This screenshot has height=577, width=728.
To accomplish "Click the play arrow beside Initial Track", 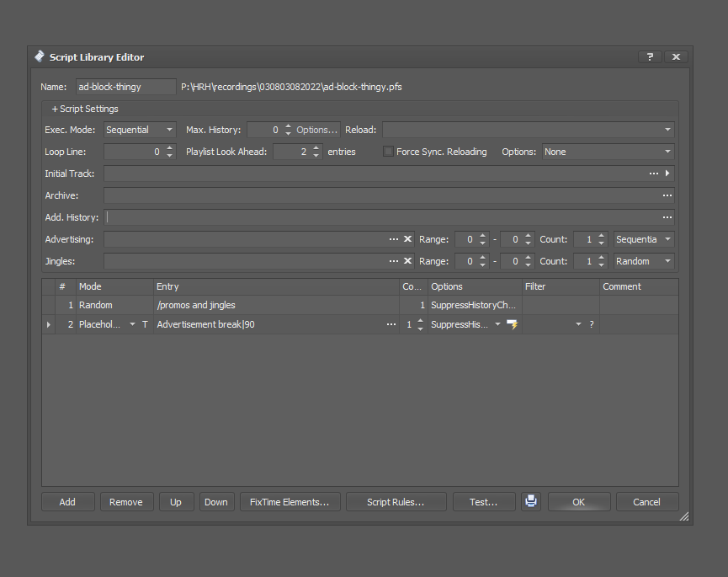I will 668,174.
